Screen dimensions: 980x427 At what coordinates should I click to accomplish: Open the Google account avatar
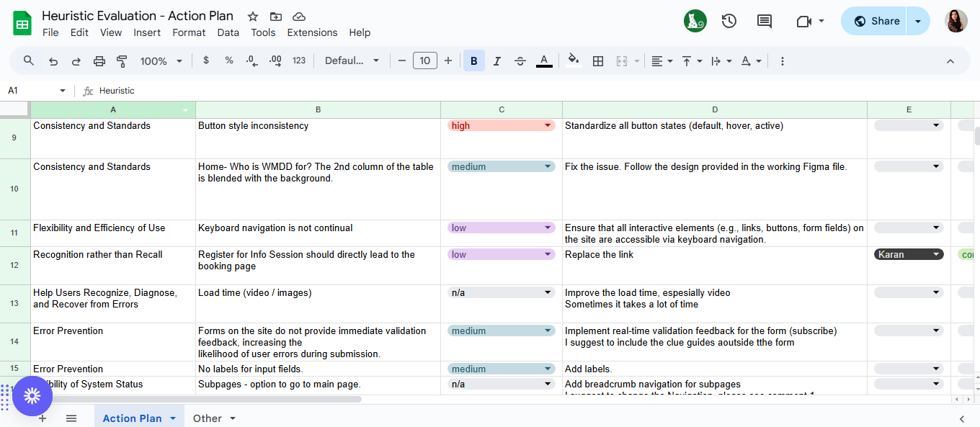pos(956,21)
